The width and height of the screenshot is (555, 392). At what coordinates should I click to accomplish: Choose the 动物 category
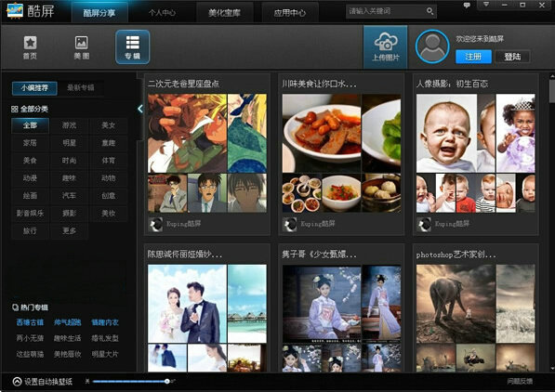tap(109, 178)
